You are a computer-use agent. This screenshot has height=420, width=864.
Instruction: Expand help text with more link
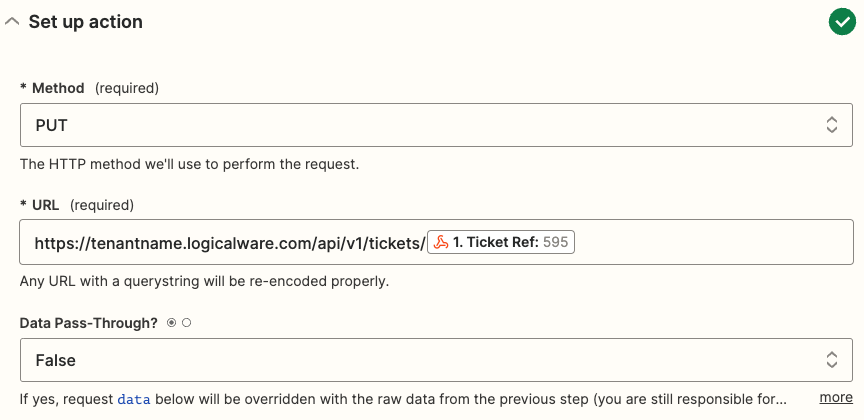click(836, 398)
